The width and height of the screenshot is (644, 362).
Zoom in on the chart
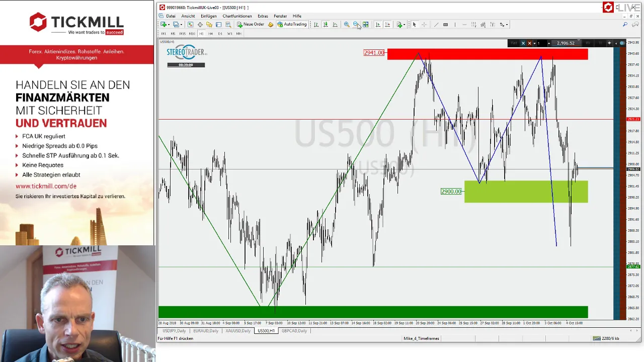pos(346,24)
